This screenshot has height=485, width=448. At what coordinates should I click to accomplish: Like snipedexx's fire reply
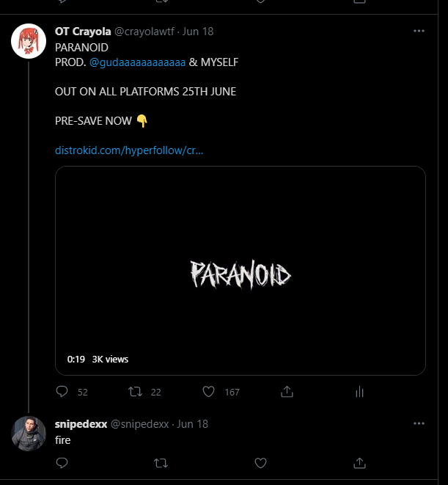pyautogui.click(x=260, y=463)
